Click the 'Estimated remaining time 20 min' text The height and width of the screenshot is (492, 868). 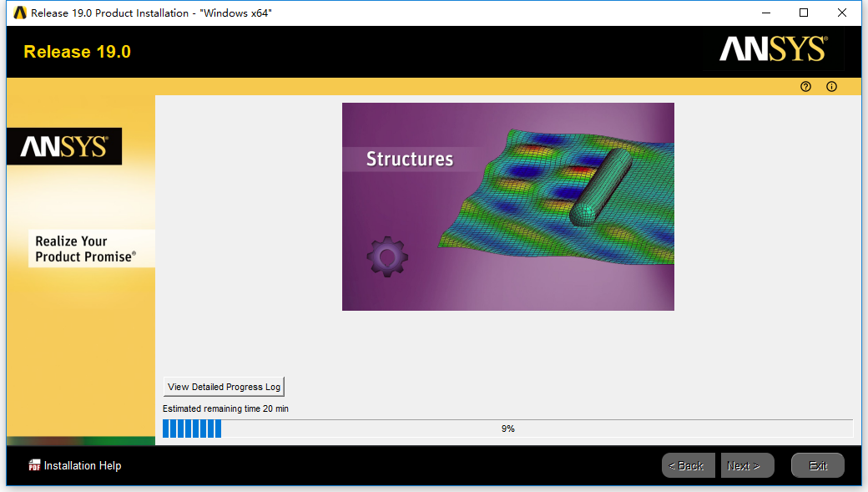(225, 408)
